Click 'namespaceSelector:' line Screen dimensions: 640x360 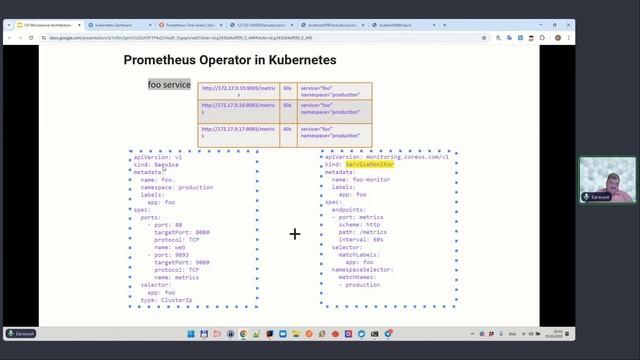pos(362,270)
